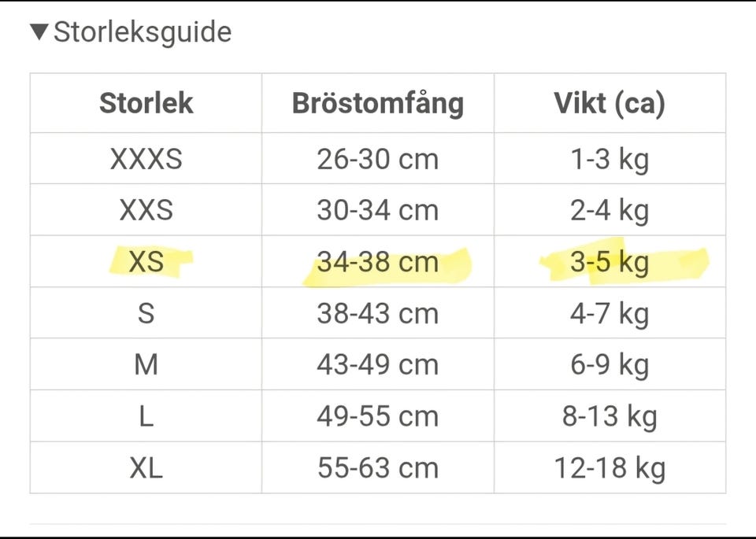Viewport: 756px width, 539px height.
Task: Collapse the Storleksguide disclosure triangle
Action: tap(40, 32)
